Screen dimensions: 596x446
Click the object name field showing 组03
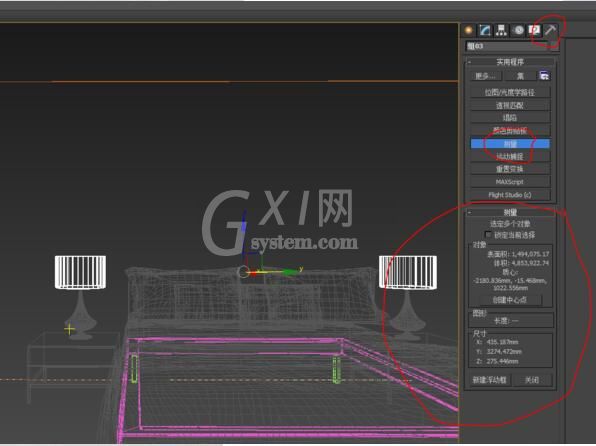tap(507, 46)
